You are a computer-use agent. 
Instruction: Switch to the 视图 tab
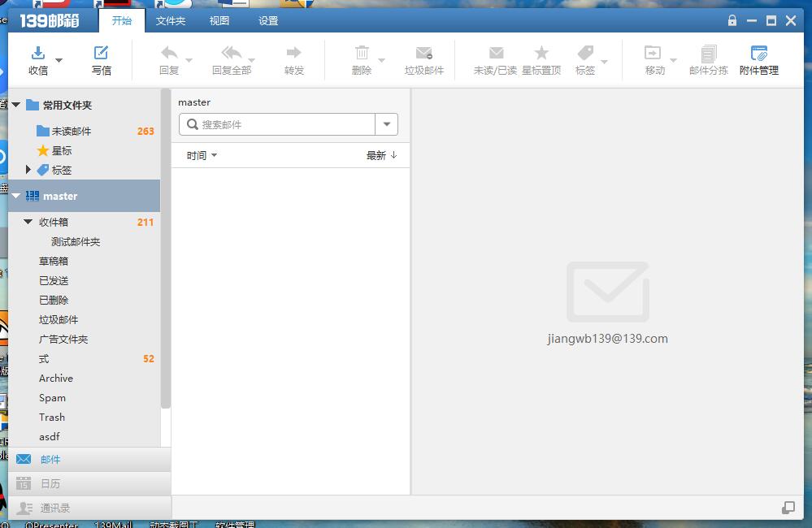click(219, 20)
